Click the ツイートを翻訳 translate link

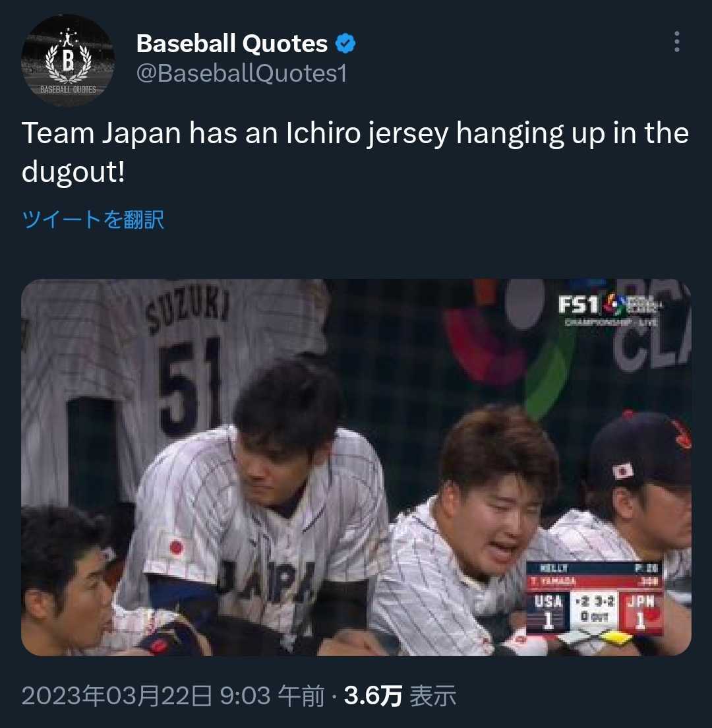(93, 219)
